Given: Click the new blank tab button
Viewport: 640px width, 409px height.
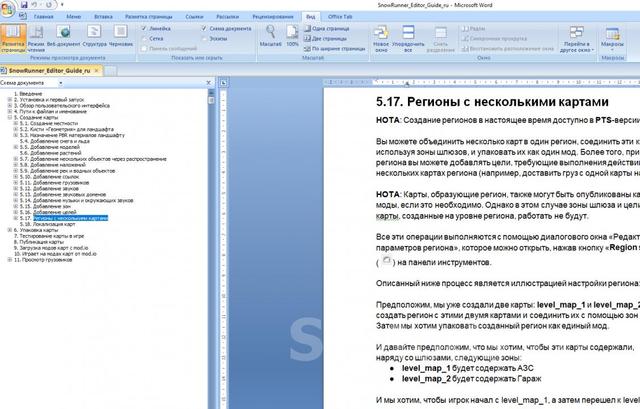Looking at the screenshot, I should [x=110, y=71].
